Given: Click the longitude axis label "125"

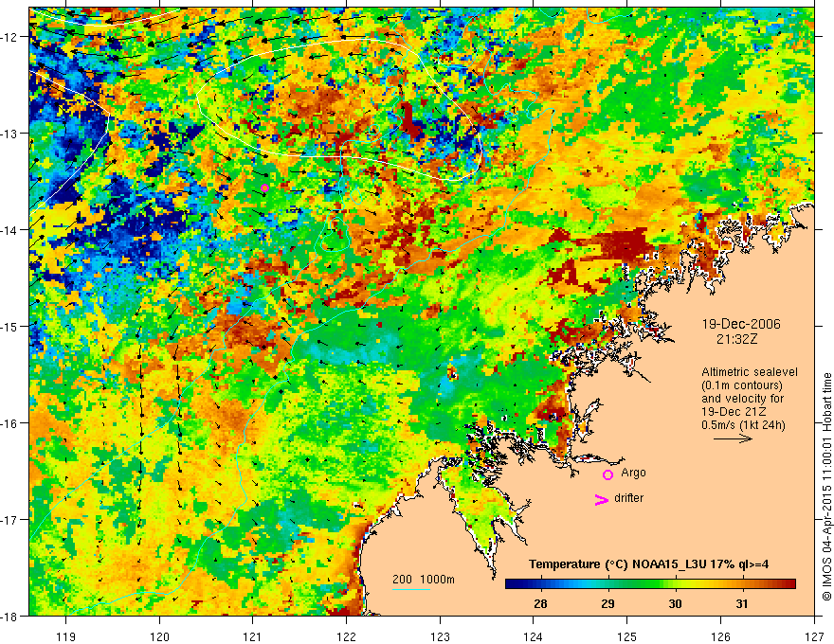Looking at the screenshot, I should point(627,636).
